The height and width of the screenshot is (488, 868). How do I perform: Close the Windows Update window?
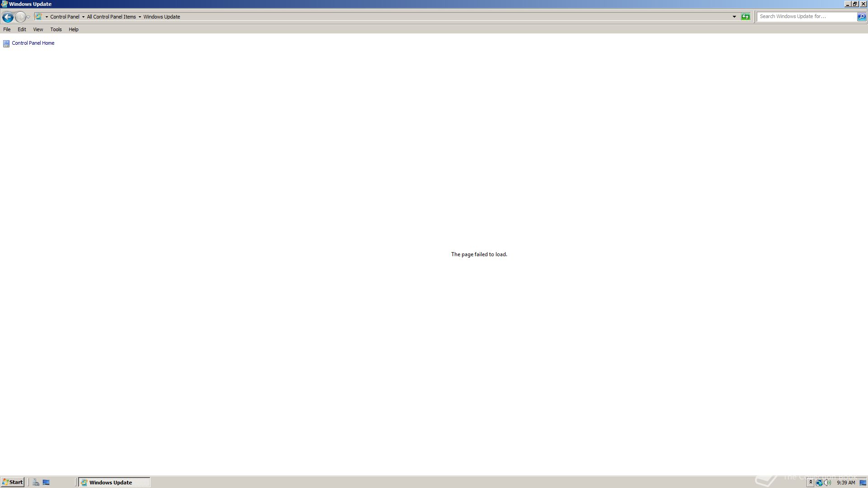click(x=863, y=4)
